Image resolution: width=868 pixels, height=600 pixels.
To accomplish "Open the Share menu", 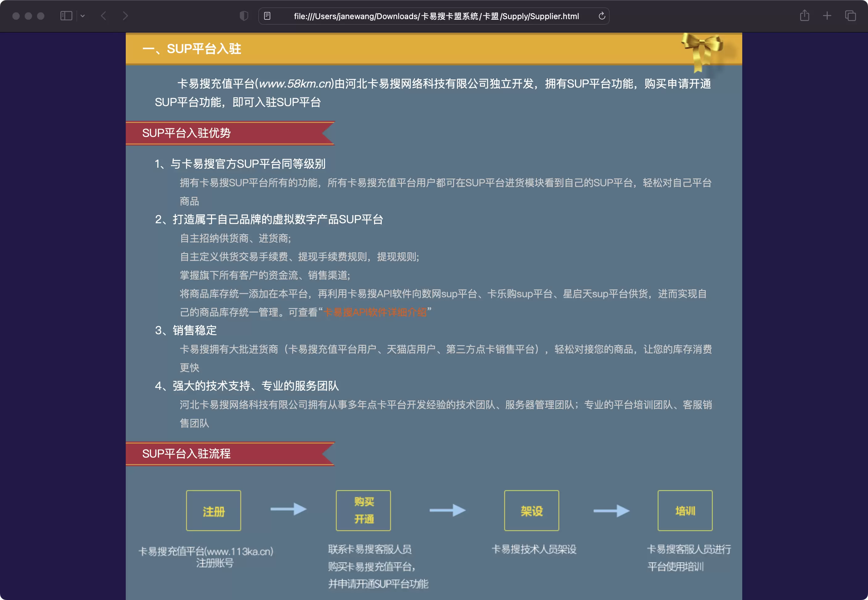I will pos(804,15).
